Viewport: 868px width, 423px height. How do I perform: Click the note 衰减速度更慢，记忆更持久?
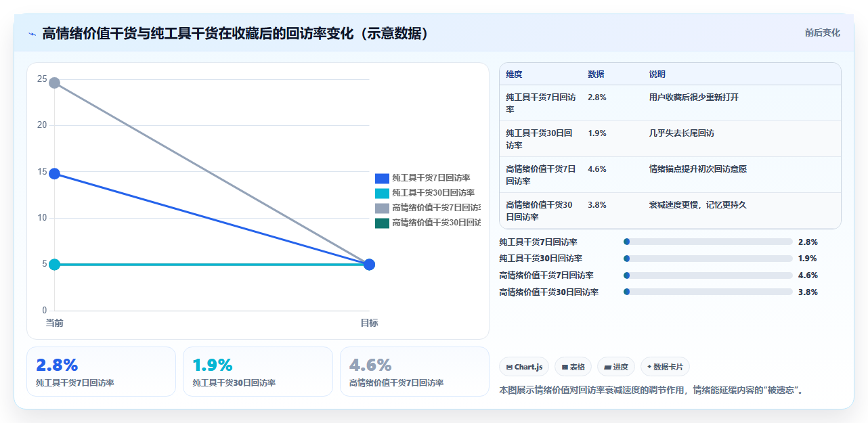coord(697,204)
